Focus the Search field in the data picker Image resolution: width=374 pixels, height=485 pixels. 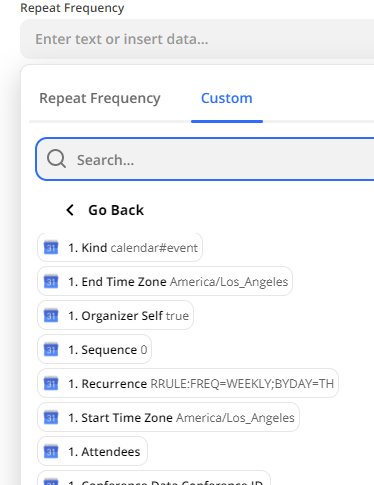[205, 159]
